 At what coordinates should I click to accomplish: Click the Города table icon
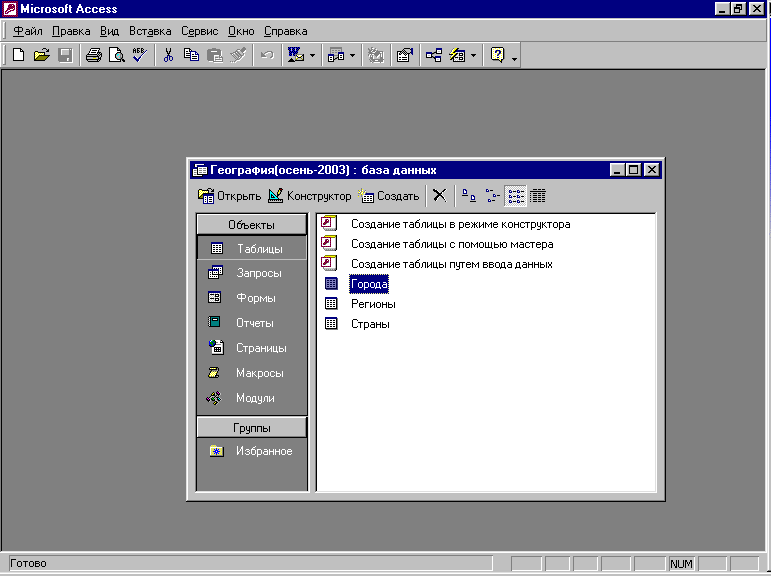click(x=331, y=283)
